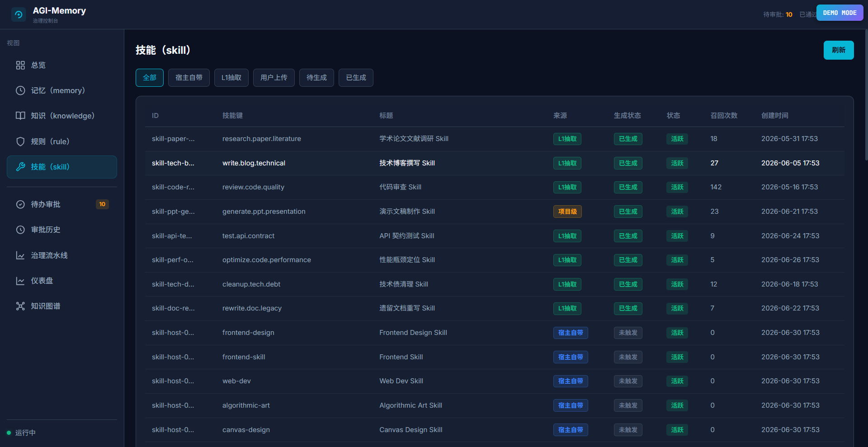Click the page vertical scrollbar
868x447 pixels.
[x=866, y=95]
